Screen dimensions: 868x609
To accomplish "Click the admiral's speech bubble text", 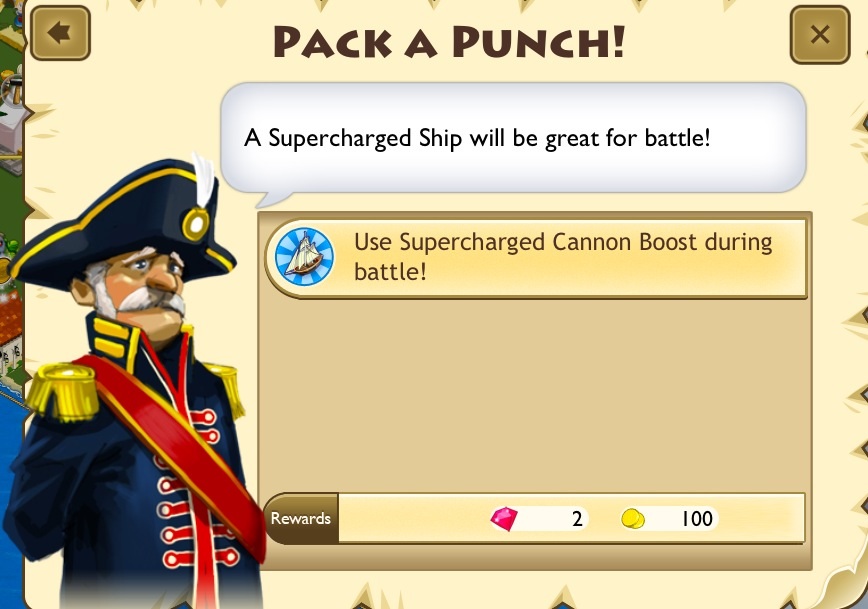I will pyautogui.click(x=477, y=138).
